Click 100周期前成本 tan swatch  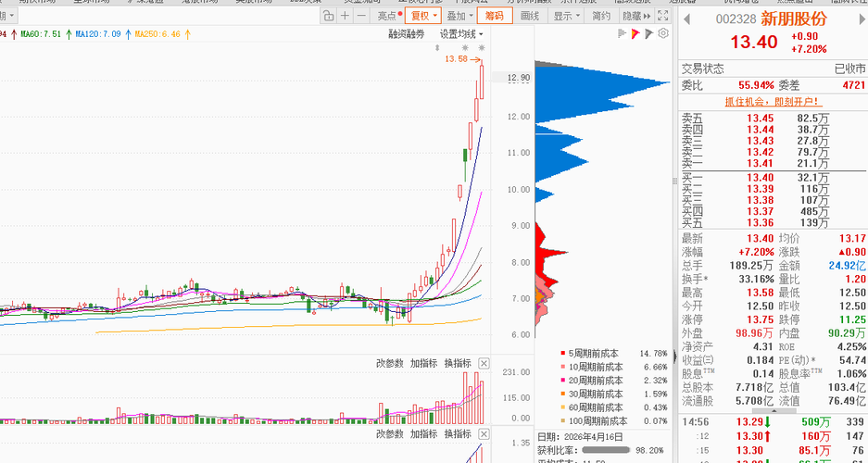coord(563,421)
